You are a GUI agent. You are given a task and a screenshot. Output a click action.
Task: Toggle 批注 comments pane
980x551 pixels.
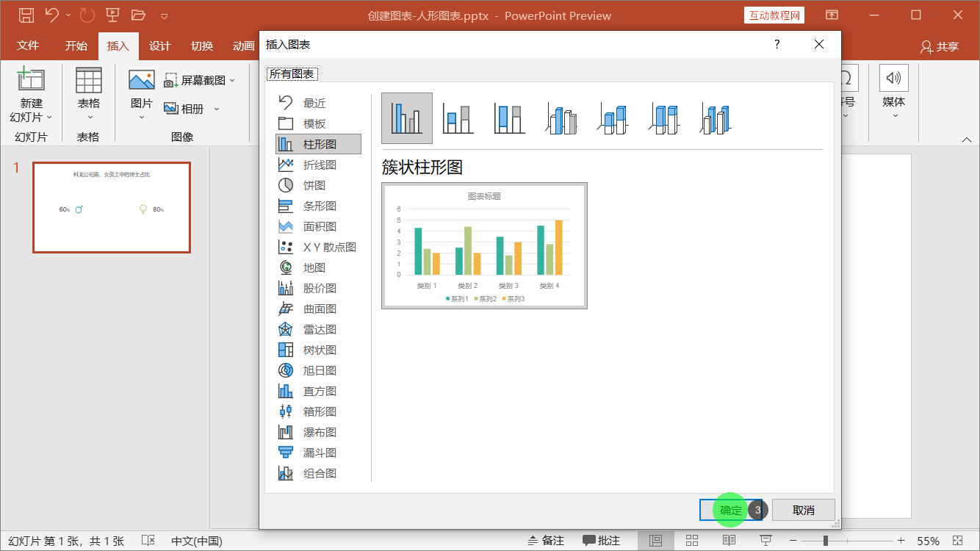tap(601, 541)
